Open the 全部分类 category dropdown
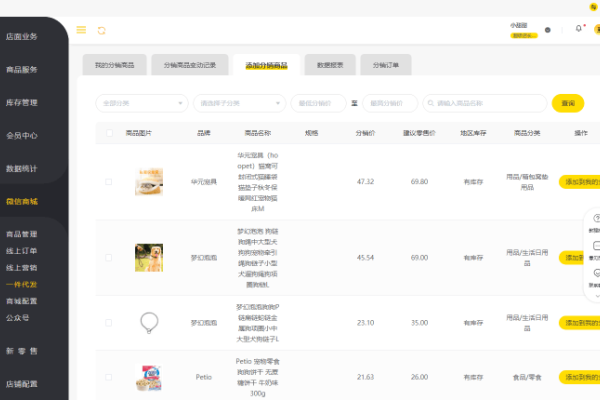Viewport: 600px width, 400px height. click(x=142, y=103)
